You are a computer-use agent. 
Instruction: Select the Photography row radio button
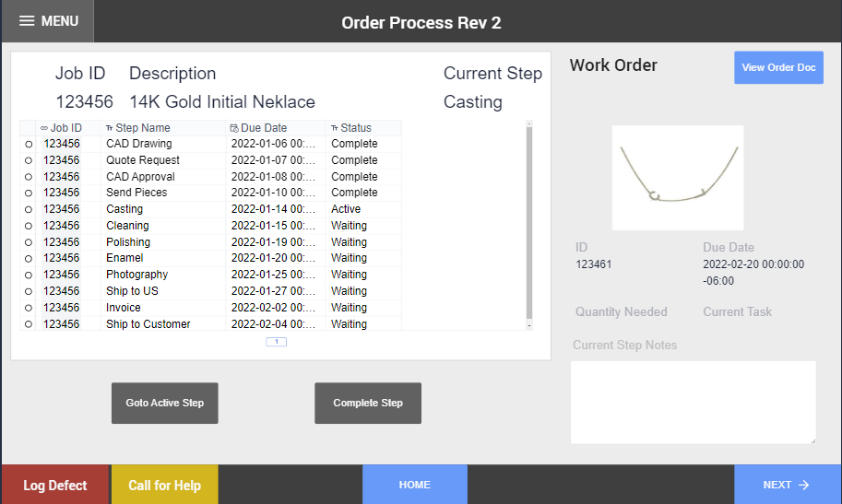point(28,275)
